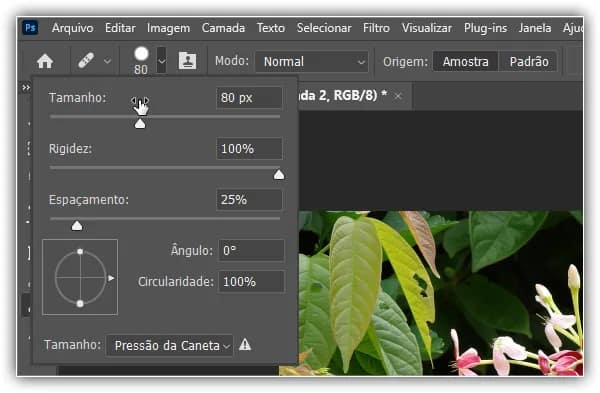The width and height of the screenshot is (600, 393).
Task: Click the Ângulo 0° field
Action: (251, 251)
